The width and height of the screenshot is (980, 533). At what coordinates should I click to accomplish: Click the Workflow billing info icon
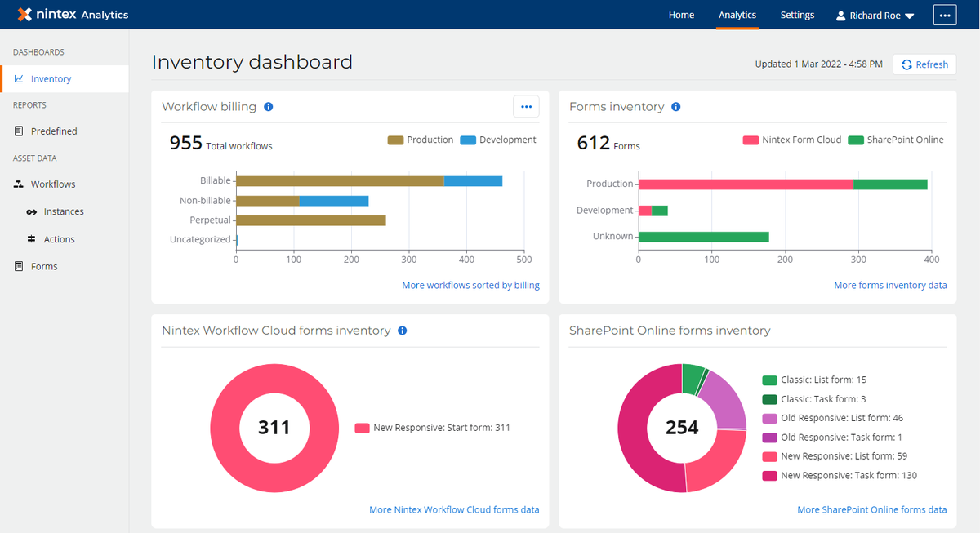(269, 107)
